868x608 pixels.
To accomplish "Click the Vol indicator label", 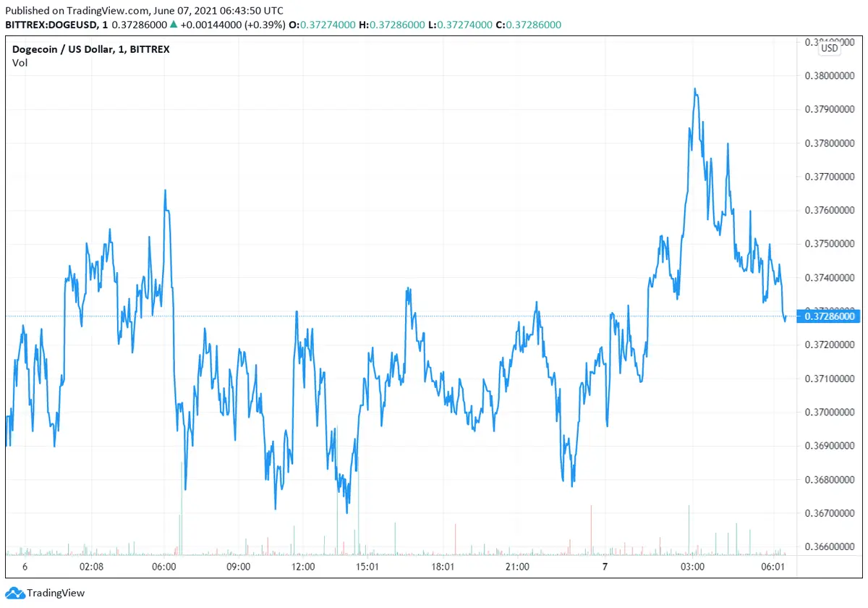I will (x=20, y=63).
